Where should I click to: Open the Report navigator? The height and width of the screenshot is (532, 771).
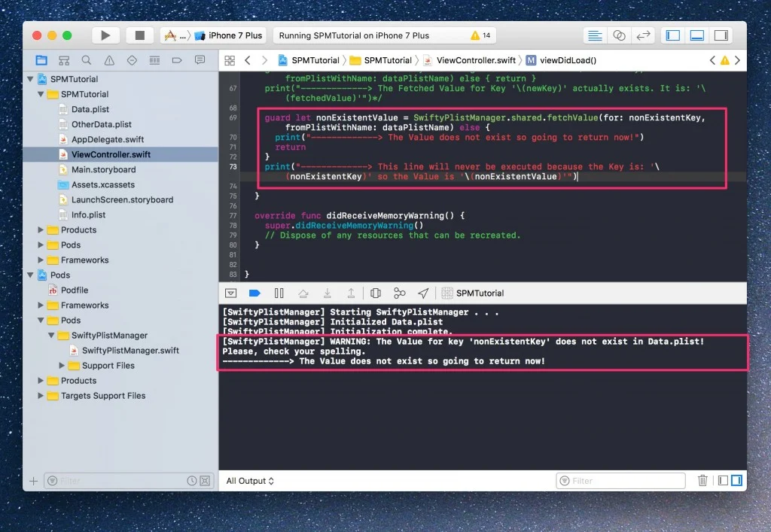(200, 60)
